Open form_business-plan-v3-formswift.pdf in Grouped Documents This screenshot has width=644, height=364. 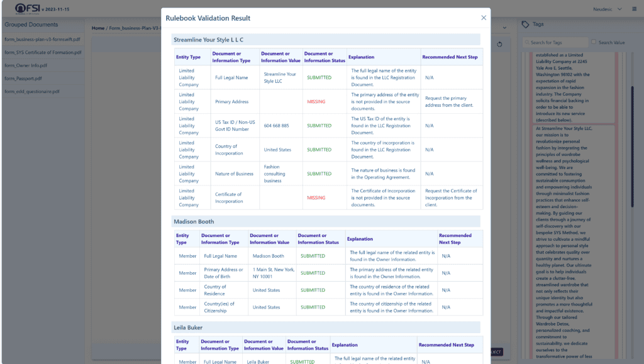42,40
